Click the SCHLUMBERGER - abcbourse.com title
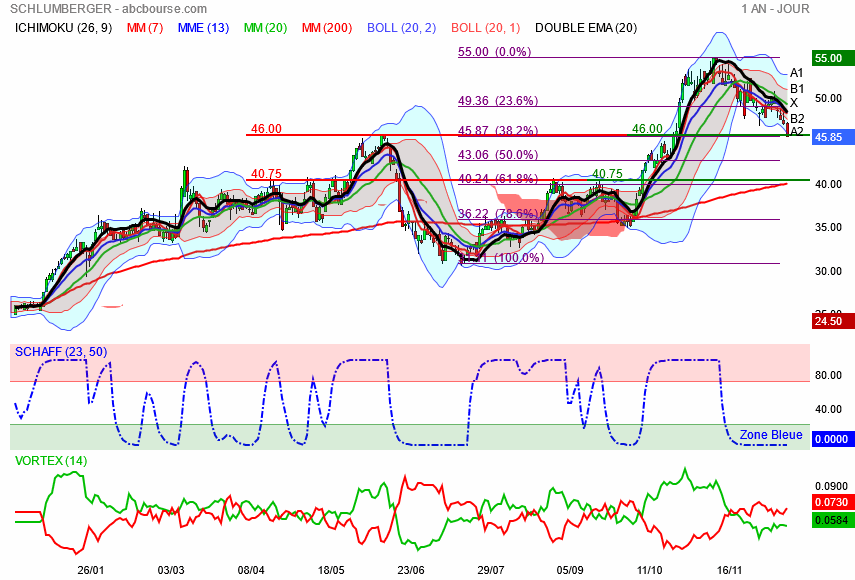The height and width of the screenshot is (580, 855). [x=109, y=9]
